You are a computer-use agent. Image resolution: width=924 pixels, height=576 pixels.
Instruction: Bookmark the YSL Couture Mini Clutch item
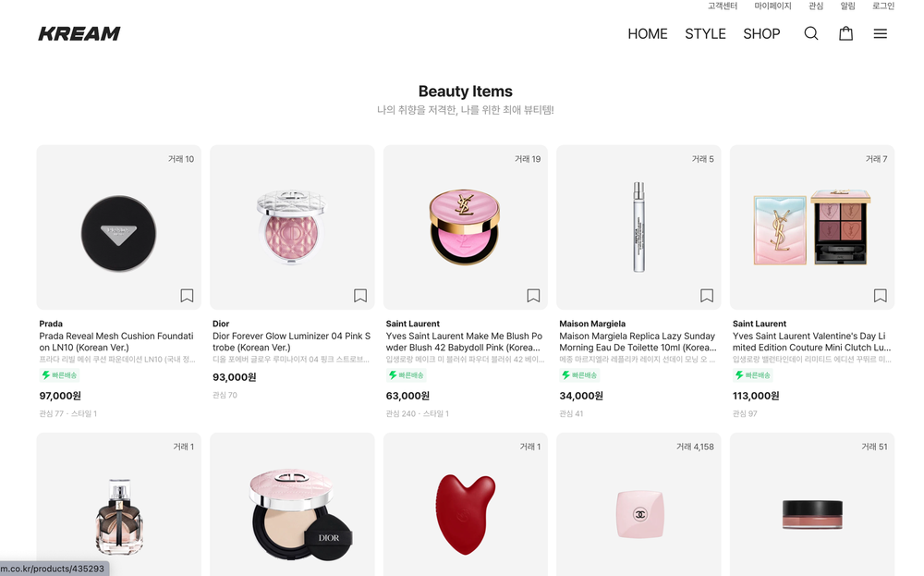880,295
